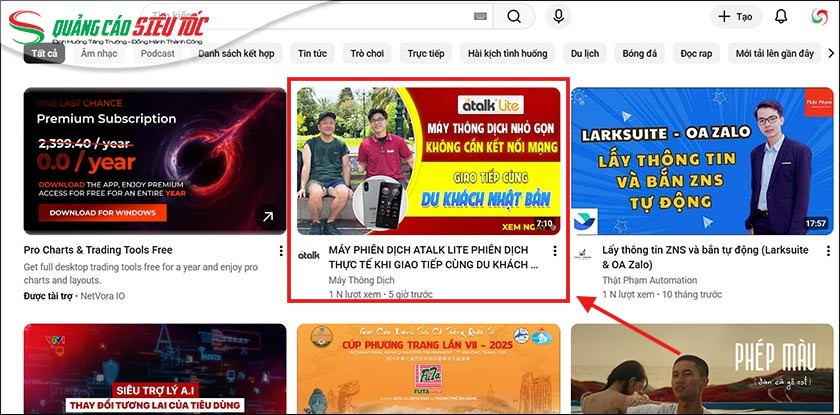Image resolution: width=840 pixels, height=415 pixels.
Task: Click the Download for Windows button
Action: pos(102,213)
